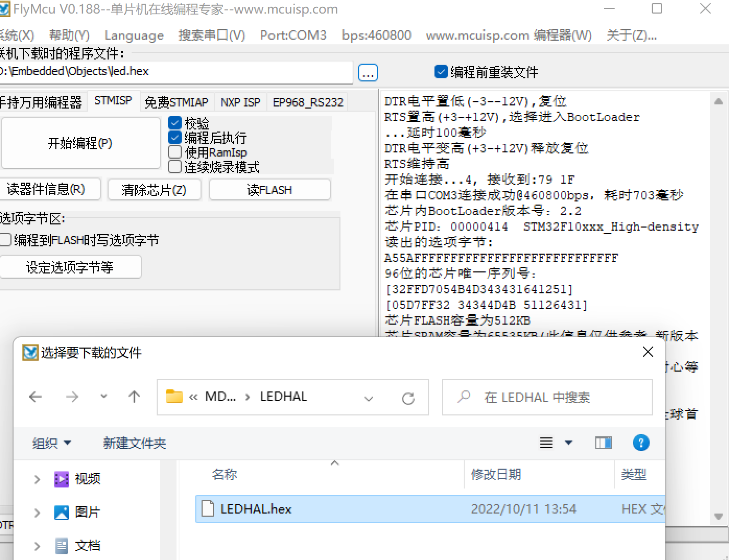729x560 pixels.
Task: Select LEDHAL.hex file
Action: pos(430,509)
